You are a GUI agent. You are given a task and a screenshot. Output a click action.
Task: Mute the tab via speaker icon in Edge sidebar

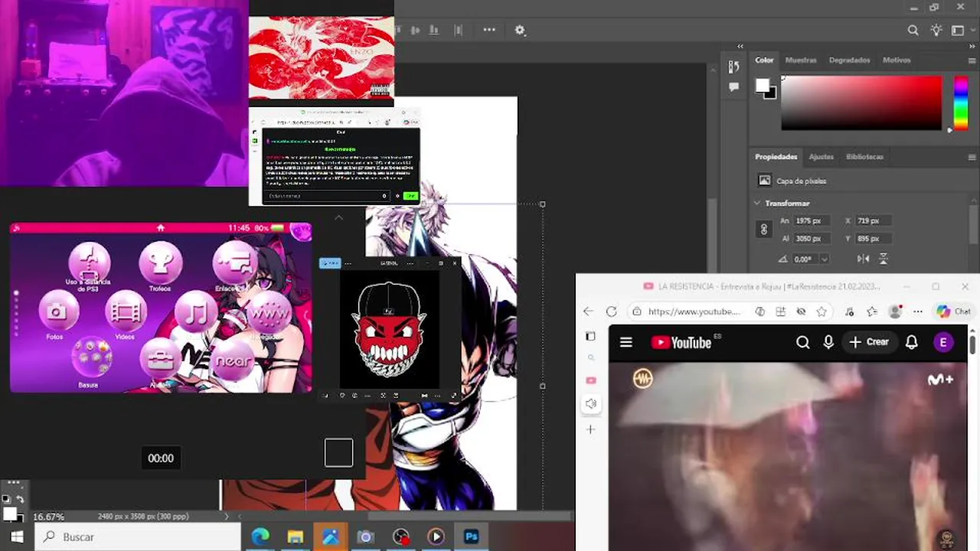tap(590, 403)
